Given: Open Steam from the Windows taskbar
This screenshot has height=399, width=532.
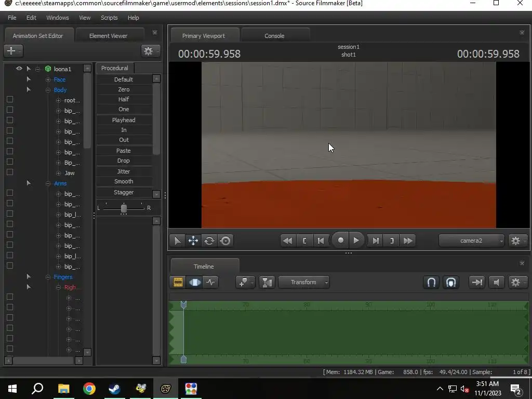Looking at the screenshot, I should [115, 389].
